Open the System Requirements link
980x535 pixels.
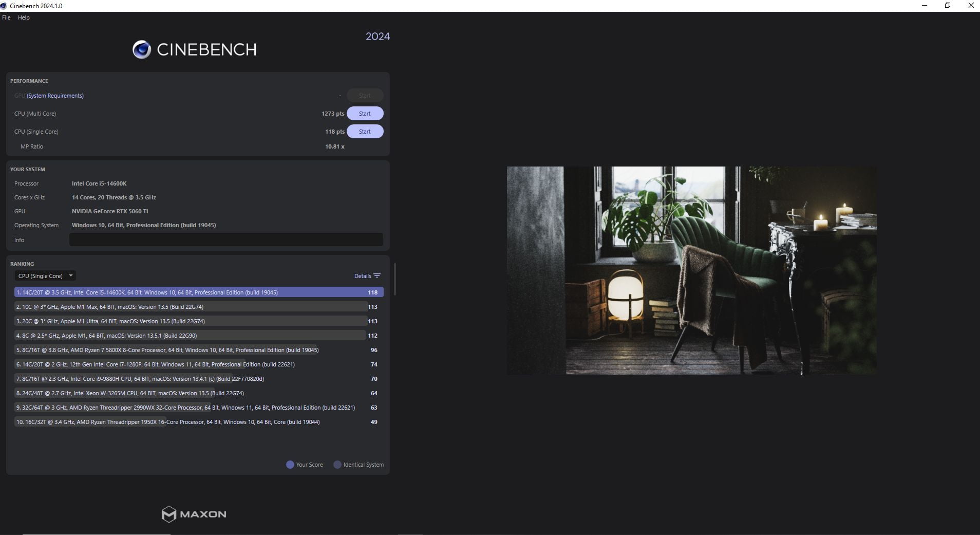click(55, 96)
